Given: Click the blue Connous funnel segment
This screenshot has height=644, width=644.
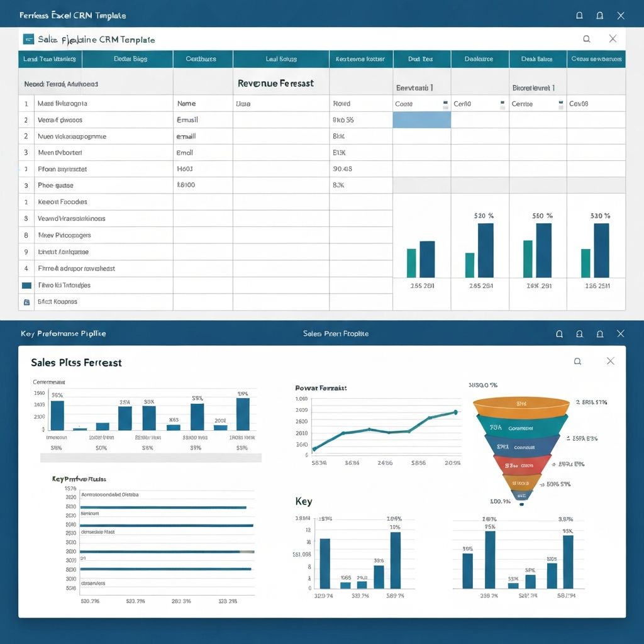Looking at the screenshot, I should coord(521,446).
